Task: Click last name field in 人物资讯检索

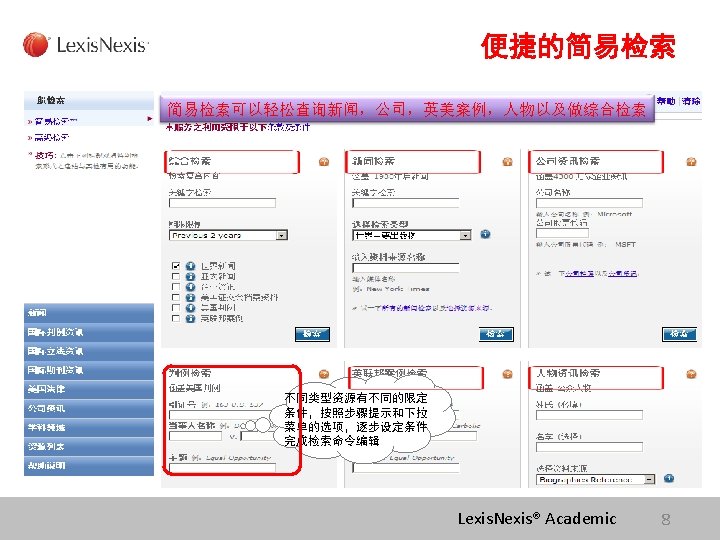Action: 589,415
